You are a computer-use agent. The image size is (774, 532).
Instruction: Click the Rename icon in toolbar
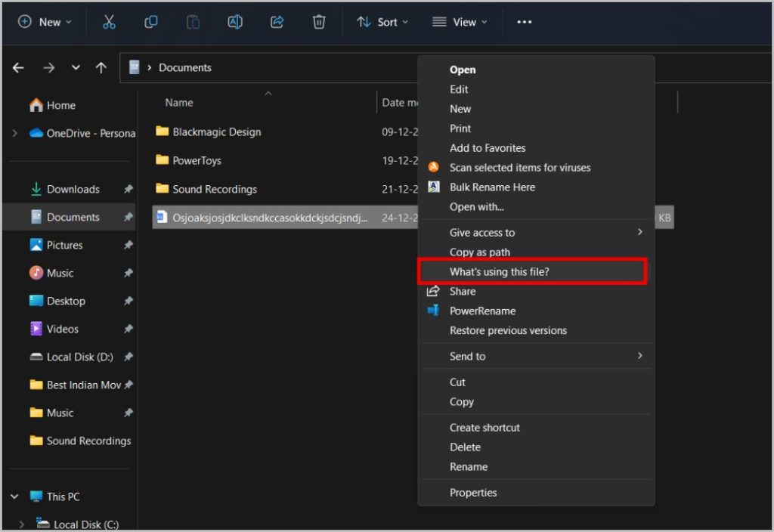point(235,22)
